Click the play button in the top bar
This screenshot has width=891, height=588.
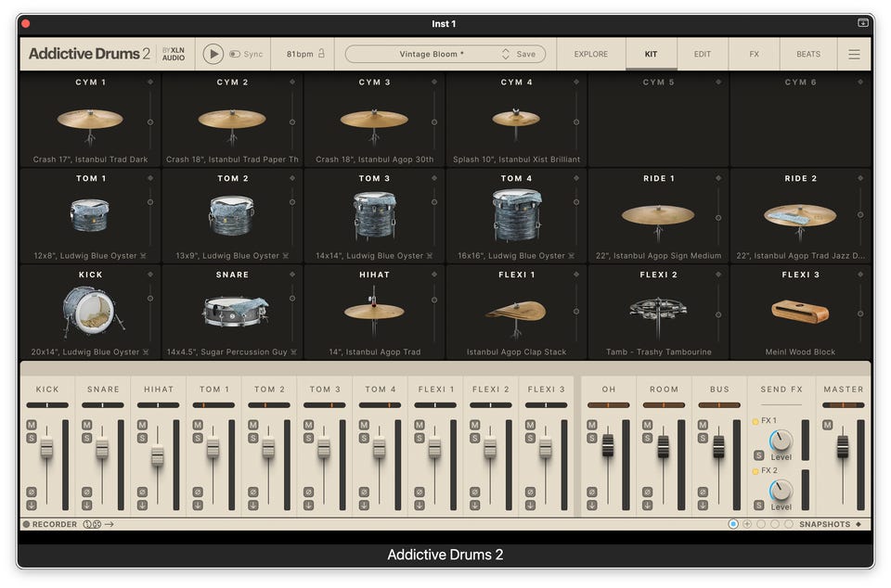pos(213,54)
